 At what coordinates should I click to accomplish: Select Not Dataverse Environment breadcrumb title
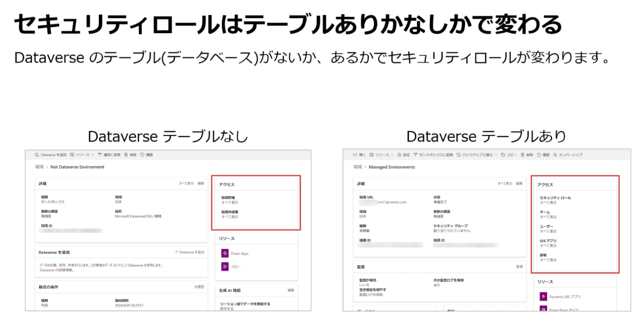pos(77,167)
